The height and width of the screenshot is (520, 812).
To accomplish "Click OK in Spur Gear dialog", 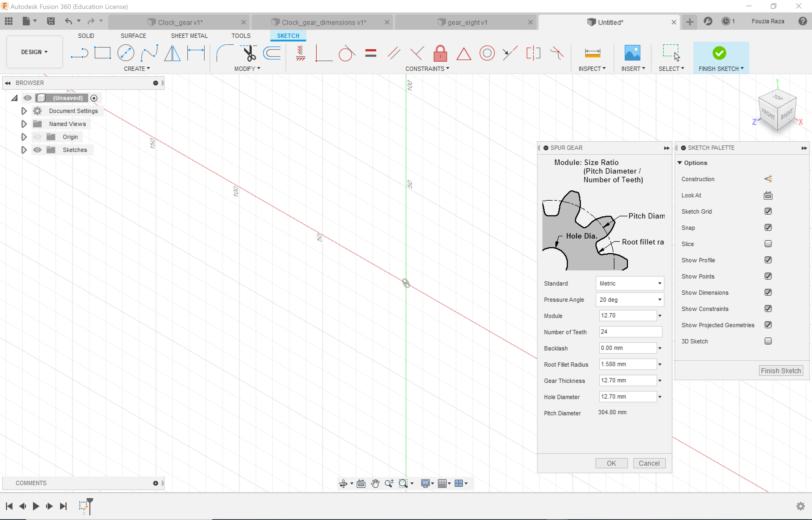I will [611, 463].
